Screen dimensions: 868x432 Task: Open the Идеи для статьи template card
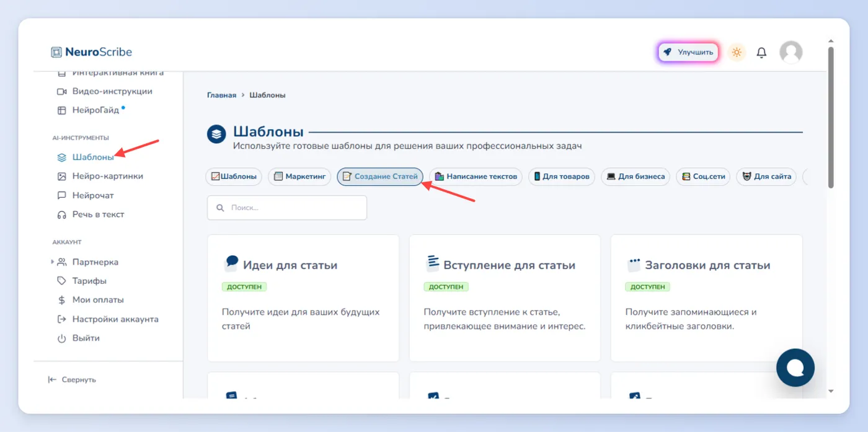[303, 298]
